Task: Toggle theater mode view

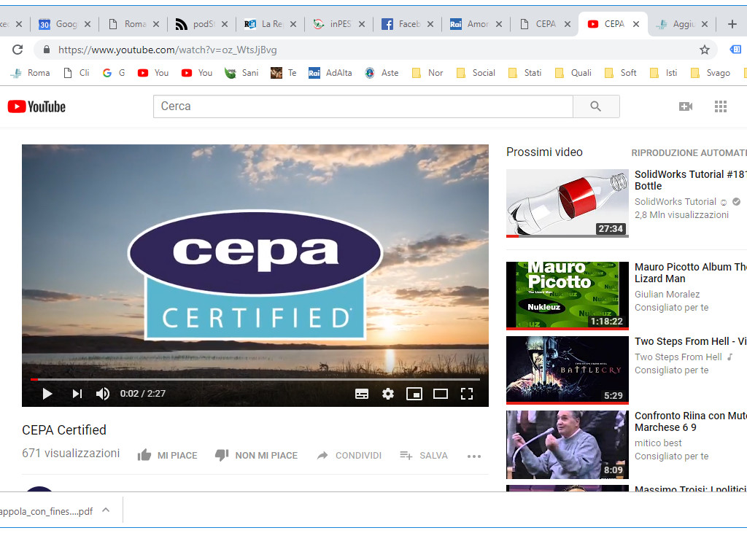Action: 441,394
